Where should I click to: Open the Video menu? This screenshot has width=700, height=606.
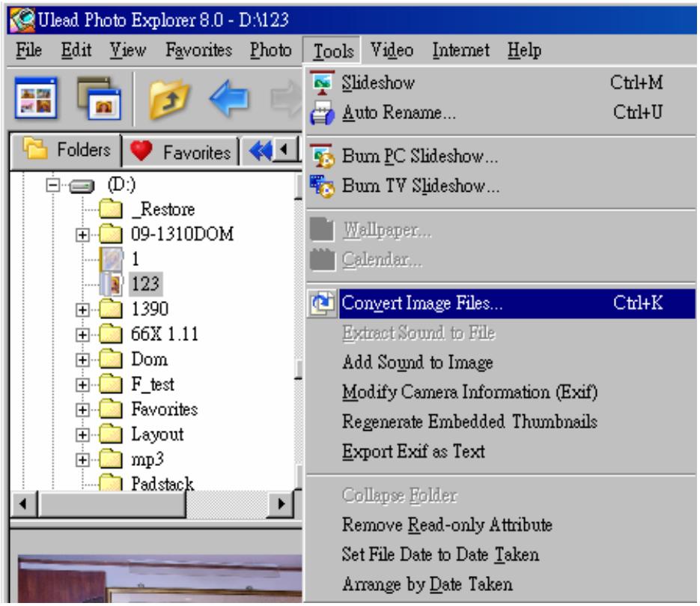(x=392, y=50)
